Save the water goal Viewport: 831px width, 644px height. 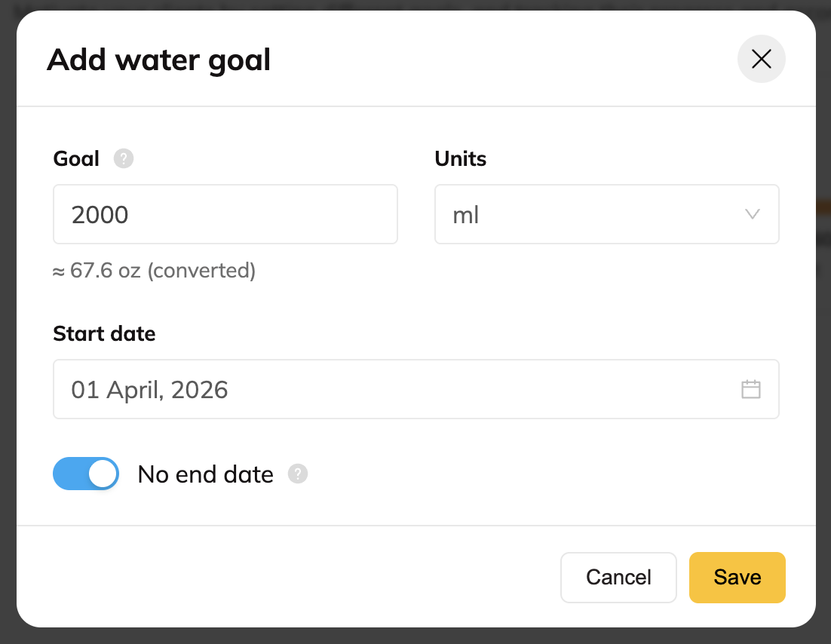tap(737, 577)
